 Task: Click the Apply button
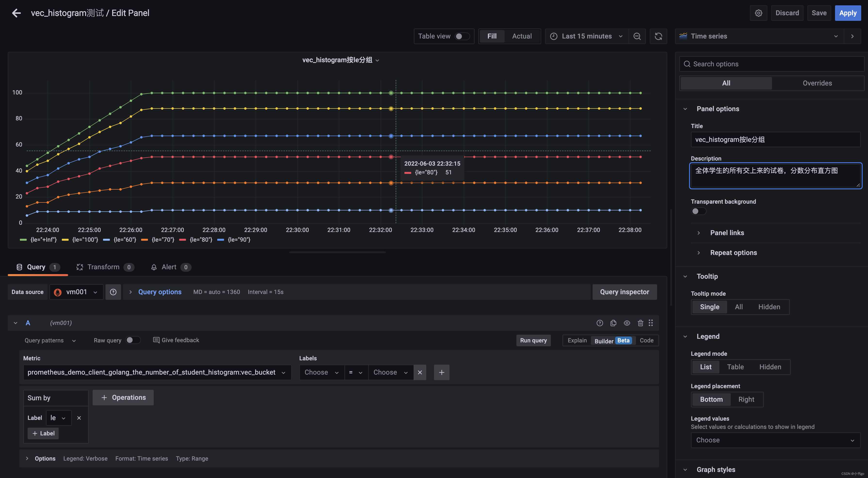click(847, 13)
